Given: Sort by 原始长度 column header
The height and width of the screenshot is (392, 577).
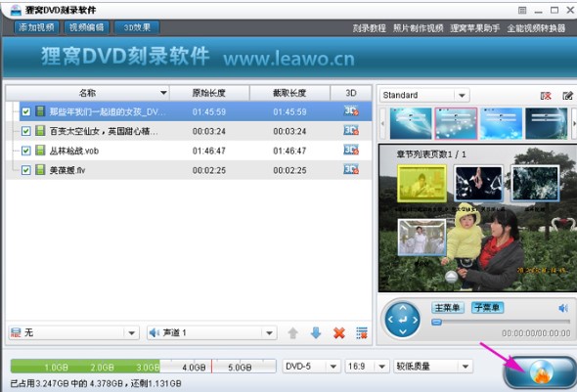Looking at the screenshot, I should 209,93.
